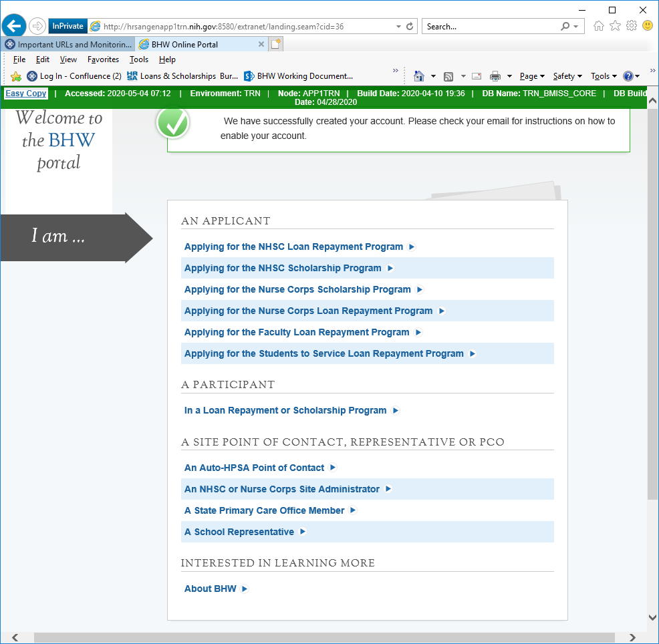Open An NHSC or Nurse Corps Site Administrator
The width and height of the screenshot is (659, 644).
pyautogui.click(x=282, y=489)
